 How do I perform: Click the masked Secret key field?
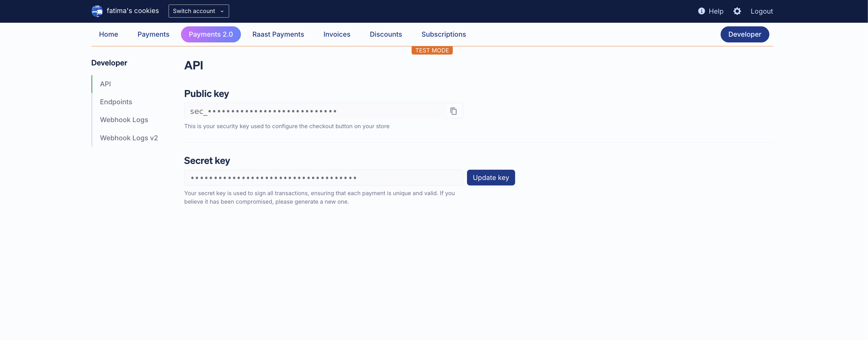tap(324, 177)
